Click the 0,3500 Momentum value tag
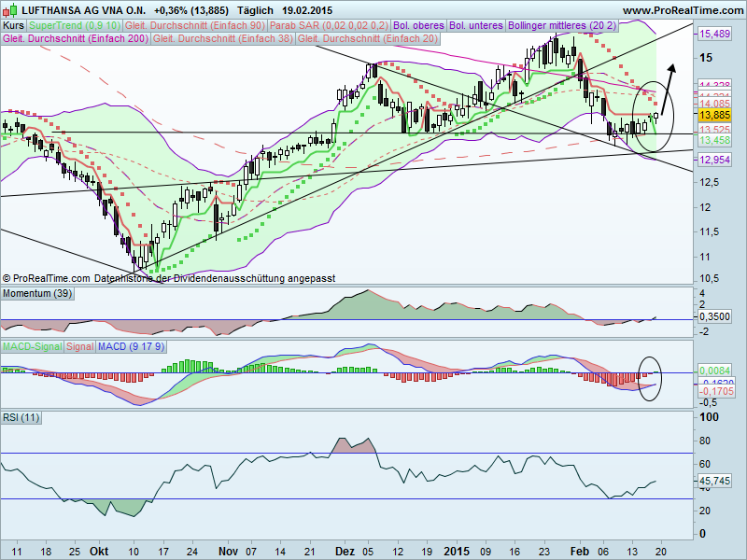Viewport: 747px width, 560px height. click(714, 316)
